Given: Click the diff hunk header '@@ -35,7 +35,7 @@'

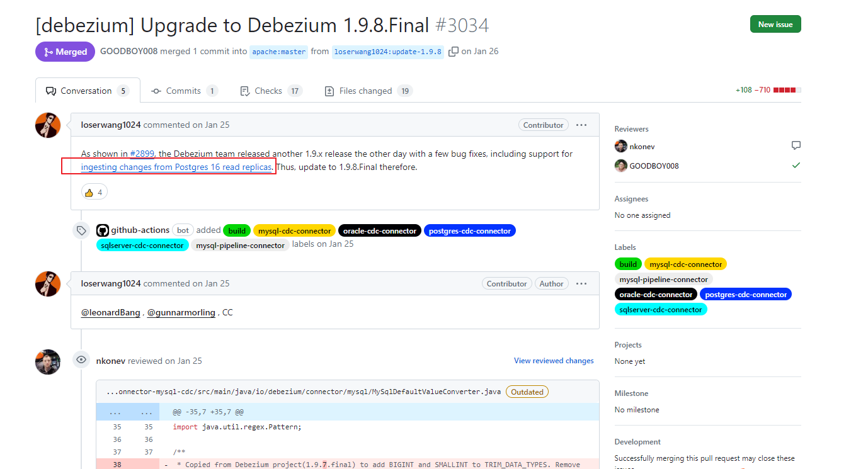Looking at the screenshot, I should click(208, 412).
